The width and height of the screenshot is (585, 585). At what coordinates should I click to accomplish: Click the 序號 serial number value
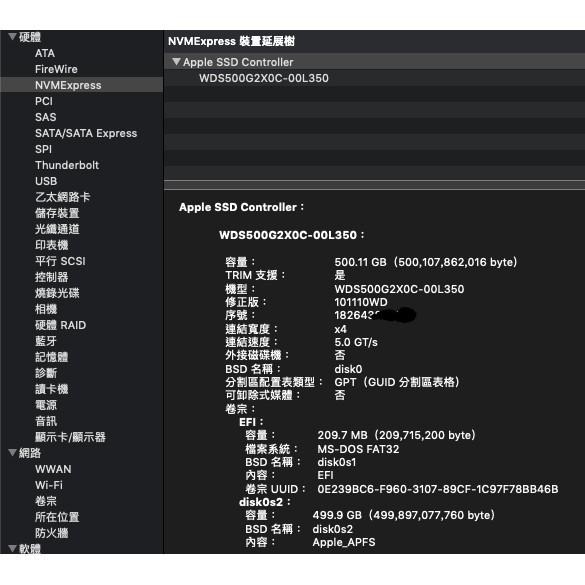[x=375, y=315]
